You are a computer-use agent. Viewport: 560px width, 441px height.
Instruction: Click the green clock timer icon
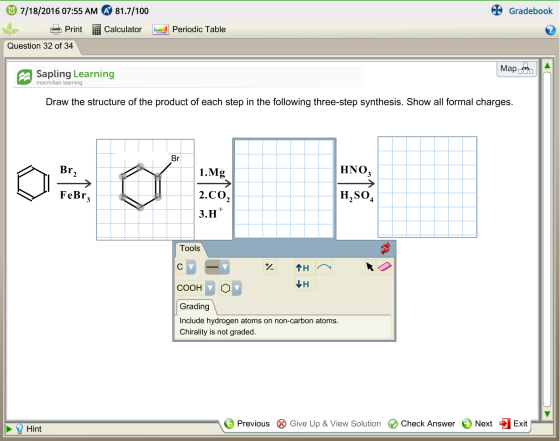[11, 10]
